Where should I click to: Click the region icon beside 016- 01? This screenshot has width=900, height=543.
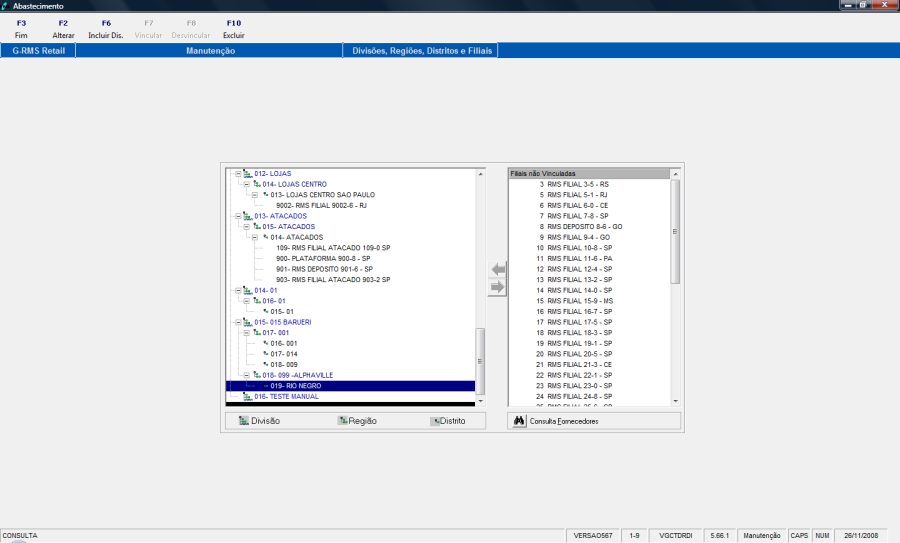257,301
